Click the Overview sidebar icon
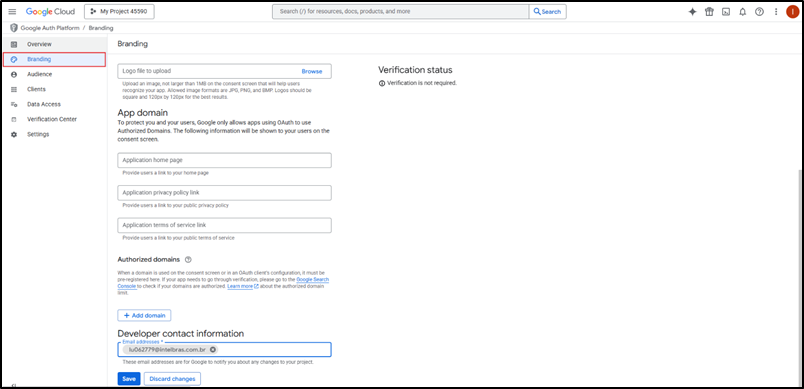Viewport: 804px width, 389px height. [x=14, y=44]
